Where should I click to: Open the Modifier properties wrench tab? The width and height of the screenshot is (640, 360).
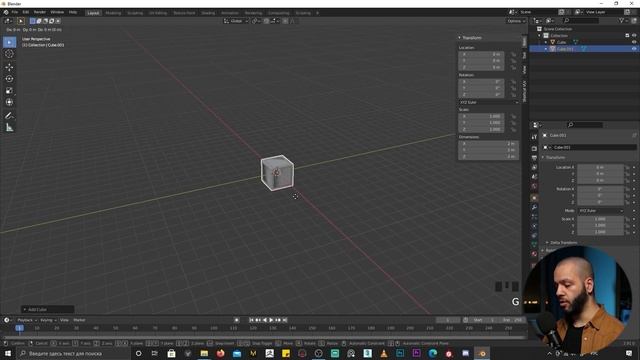click(x=534, y=207)
